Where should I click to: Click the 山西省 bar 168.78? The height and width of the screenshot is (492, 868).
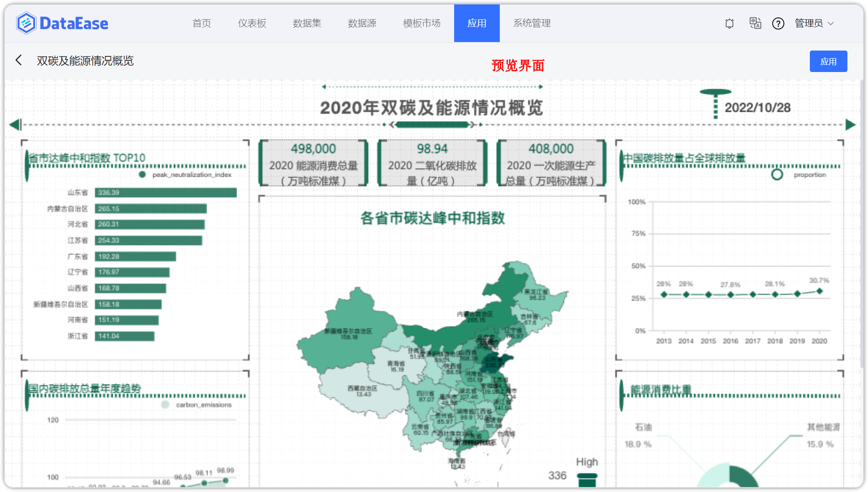point(130,288)
